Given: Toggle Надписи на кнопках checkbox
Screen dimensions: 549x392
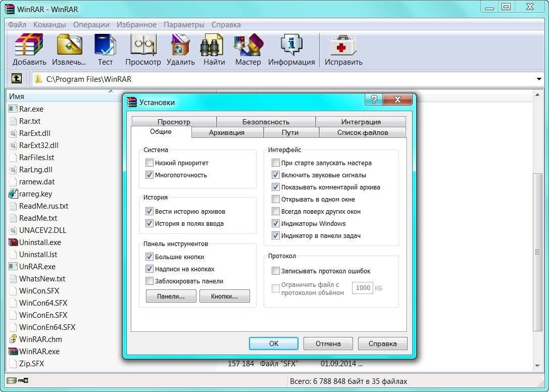Looking at the screenshot, I should coord(149,269).
